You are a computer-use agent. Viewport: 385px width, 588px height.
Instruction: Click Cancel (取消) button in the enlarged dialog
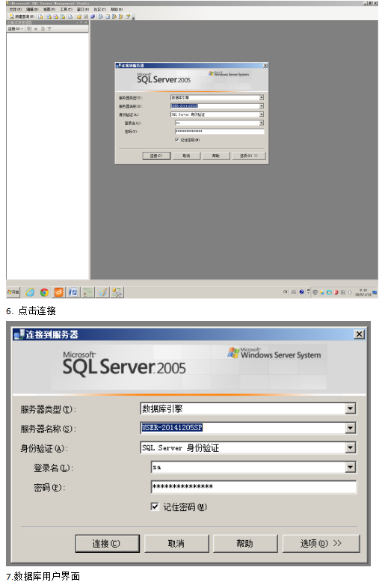pyautogui.click(x=176, y=543)
